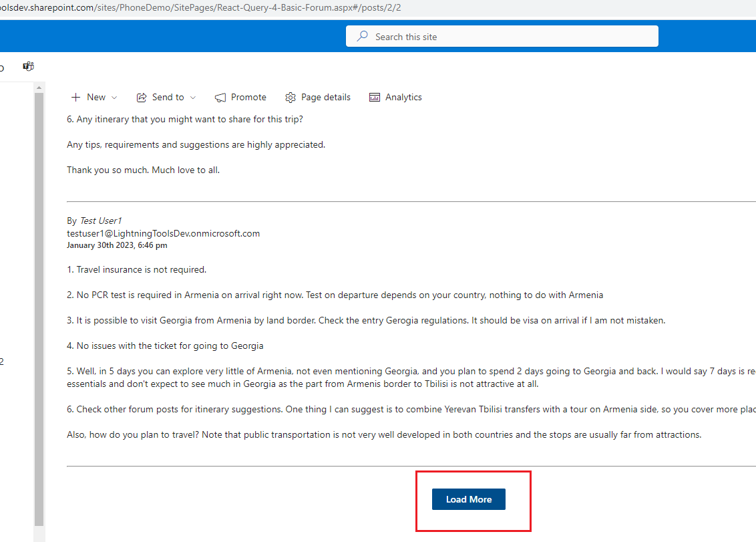756x542 pixels.
Task: Select the Page details text label
Action: [325, 97]
